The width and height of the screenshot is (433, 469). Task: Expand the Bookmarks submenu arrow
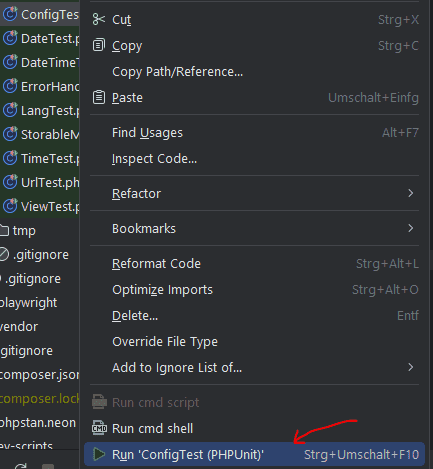[411, 228]
